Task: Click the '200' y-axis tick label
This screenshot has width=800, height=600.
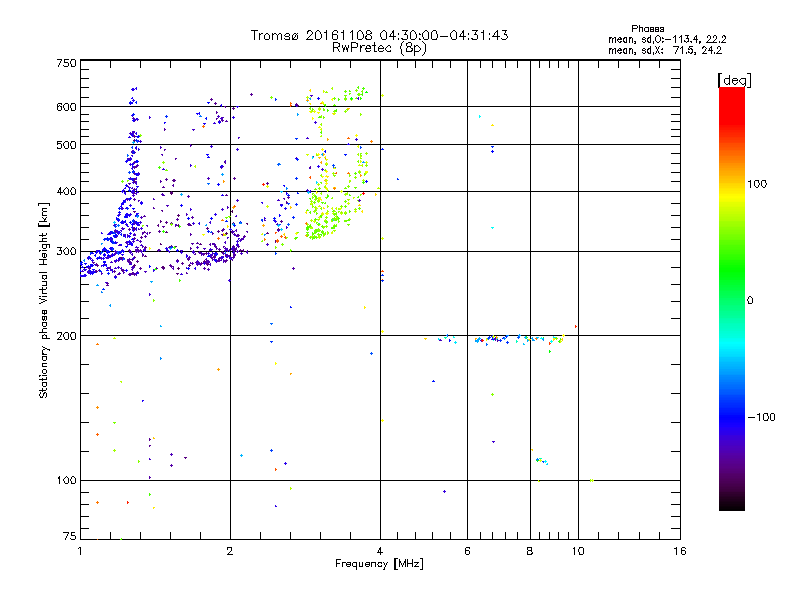Action: click(66, 336)
